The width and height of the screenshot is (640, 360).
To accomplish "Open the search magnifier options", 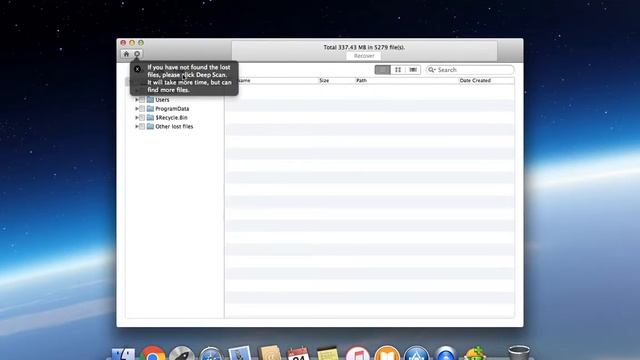I will pyautogui.click(x=431, y=70).
